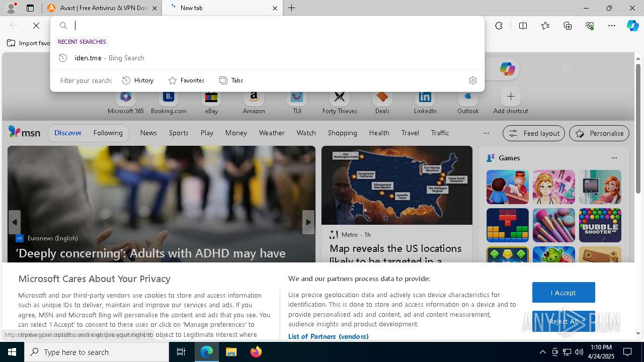This screenshot has width=644, height=362.
Task: Open the Forty Thieves shortcut
Action: pyautogui.click(x=340, y=102)
